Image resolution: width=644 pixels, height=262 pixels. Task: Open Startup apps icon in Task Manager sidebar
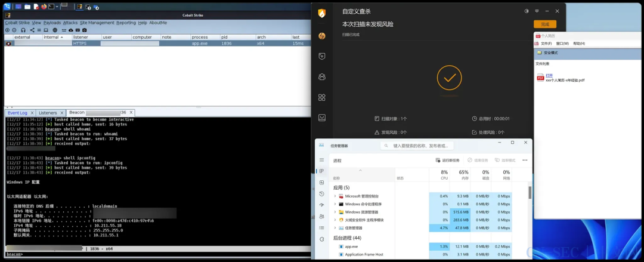(x=321, y=205)
